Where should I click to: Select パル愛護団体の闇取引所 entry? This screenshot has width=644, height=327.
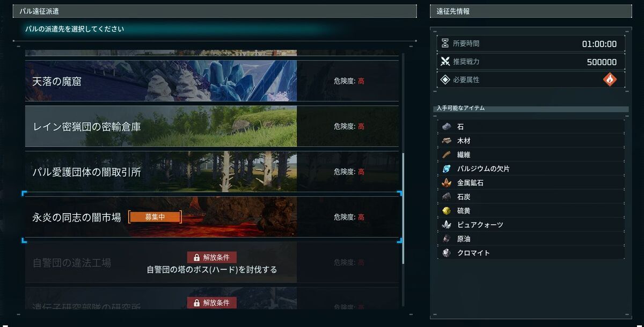[x=212, y=172]
